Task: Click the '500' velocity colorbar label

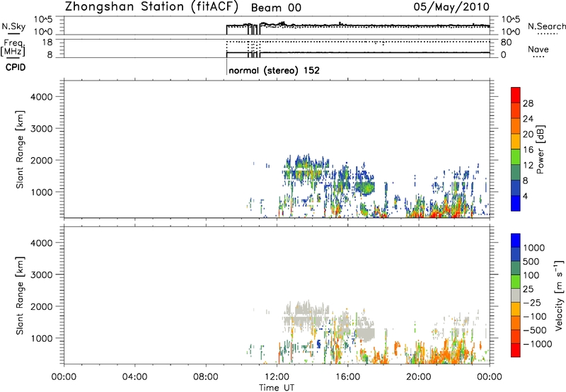Action: [x=531, y=262]
